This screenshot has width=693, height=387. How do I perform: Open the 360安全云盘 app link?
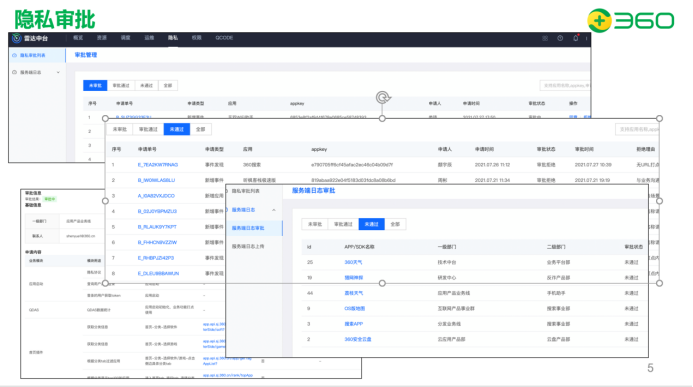point(358,340)
